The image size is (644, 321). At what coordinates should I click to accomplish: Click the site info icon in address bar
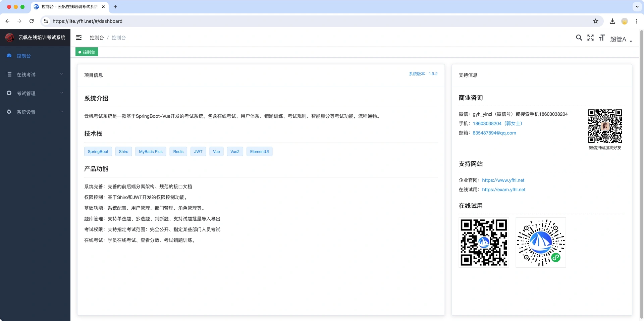(x=46, y=21)
